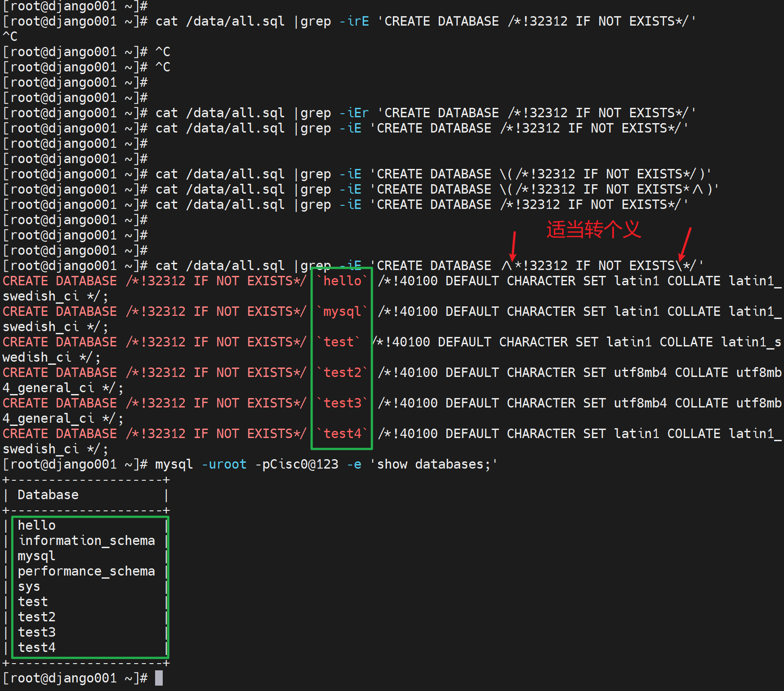Select information_schema in the database list
The image size is (784, 691).
tap(86, 540)
